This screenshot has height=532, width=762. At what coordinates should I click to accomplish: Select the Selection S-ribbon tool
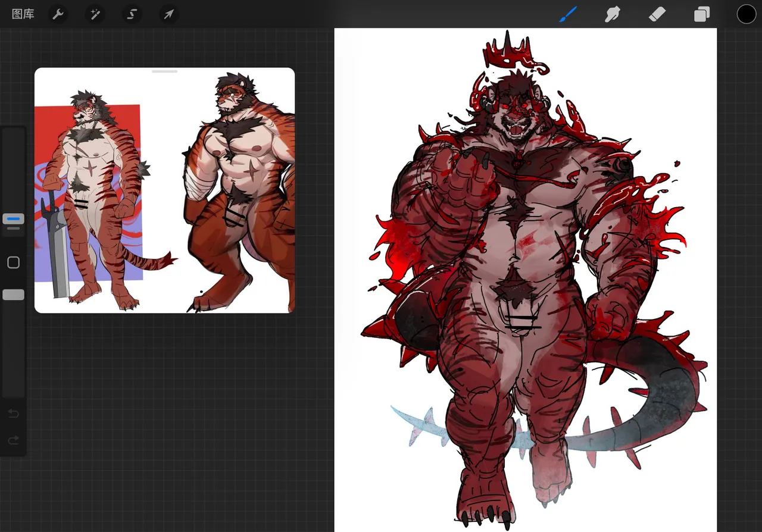click(x=132, y=14)
